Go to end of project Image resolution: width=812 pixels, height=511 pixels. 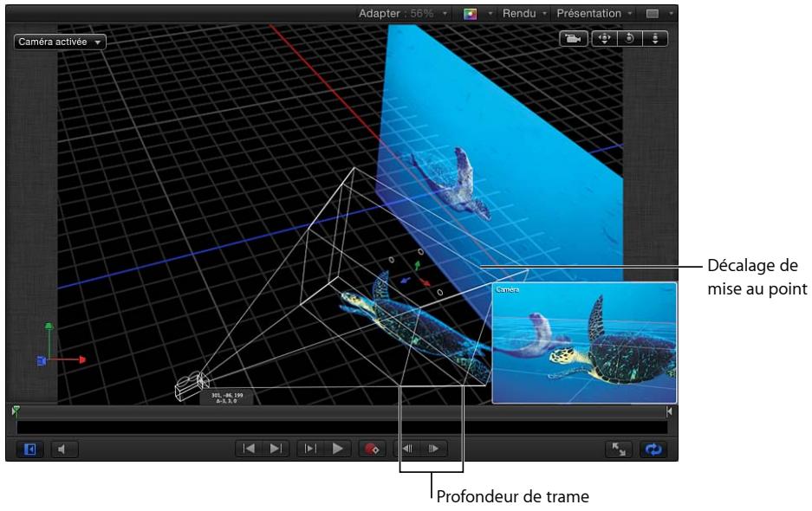[276, 449]
